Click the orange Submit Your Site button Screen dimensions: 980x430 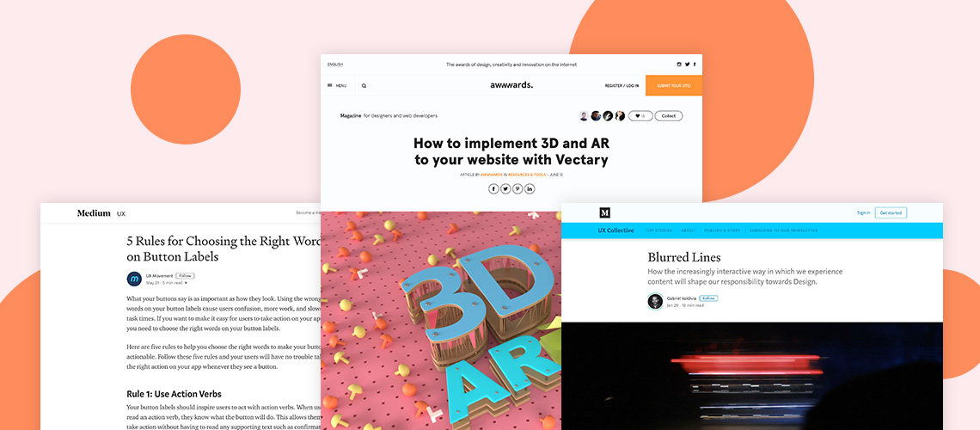click(674, 86)
